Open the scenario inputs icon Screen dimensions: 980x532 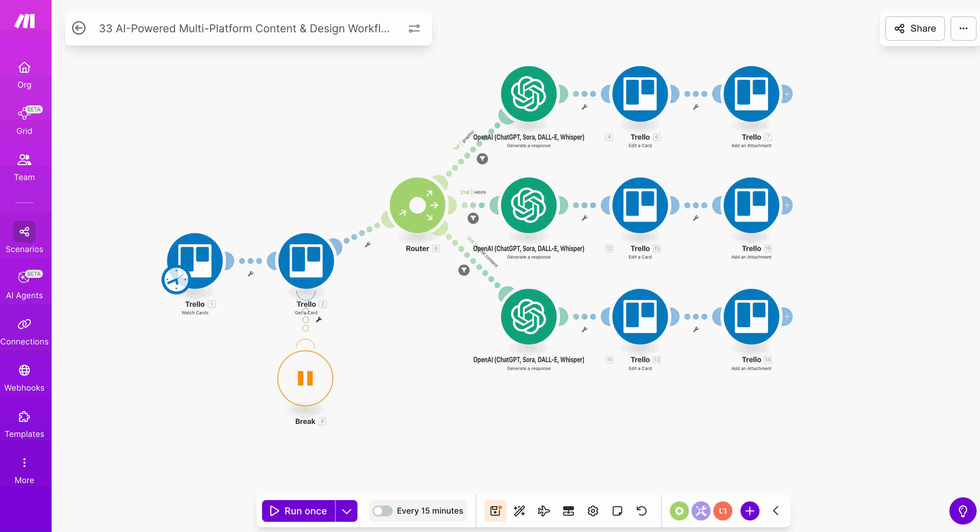click(568, 511)
